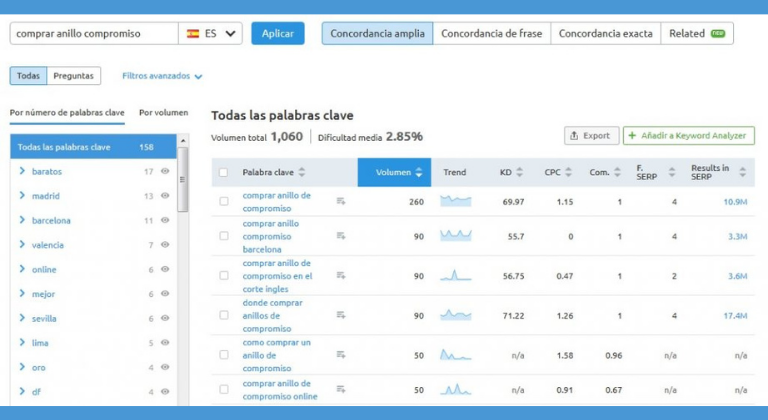768x420 pixels.
Task: View trend chart for 'compromiso online' keyword
Action: coord(456,390)
